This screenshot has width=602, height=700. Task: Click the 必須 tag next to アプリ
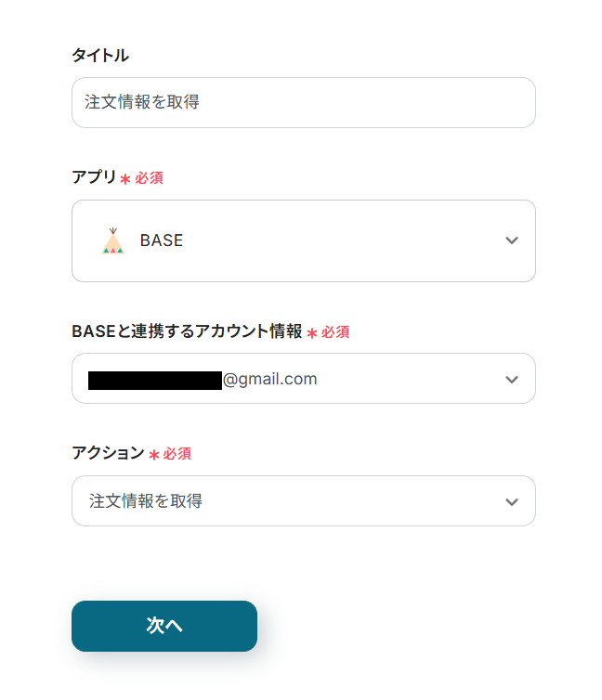point(150,177)
